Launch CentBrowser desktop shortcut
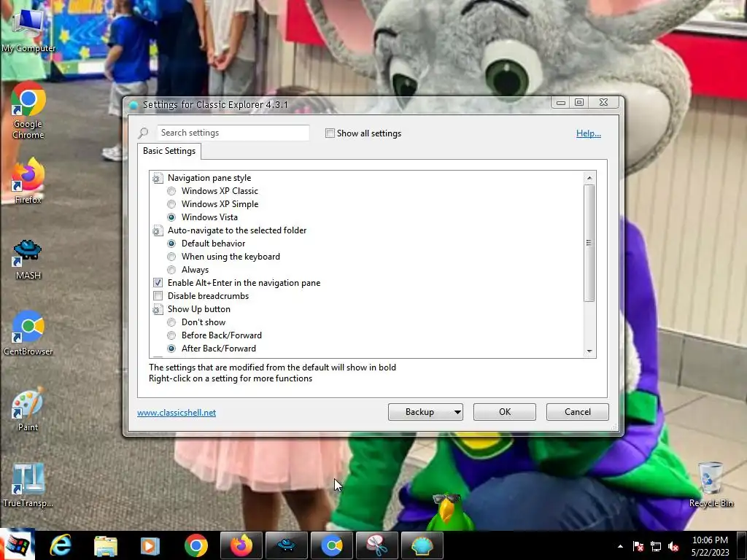This screenshot has width=747, height=560. coord(28,333)
